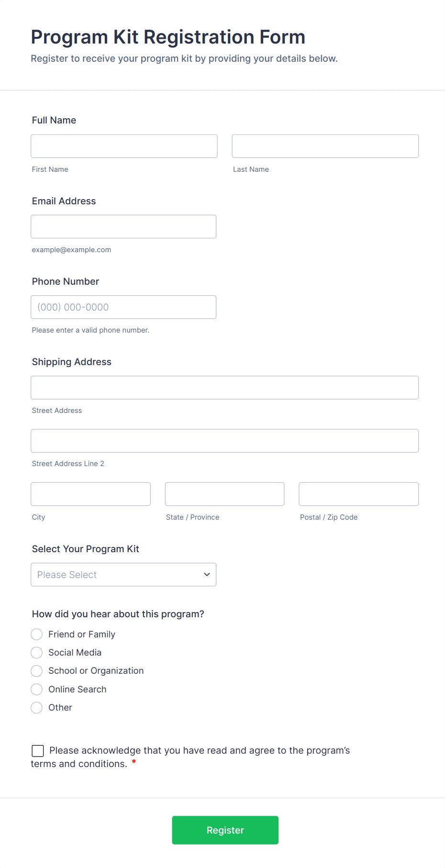Select the Other referral option

click(36, 707)
